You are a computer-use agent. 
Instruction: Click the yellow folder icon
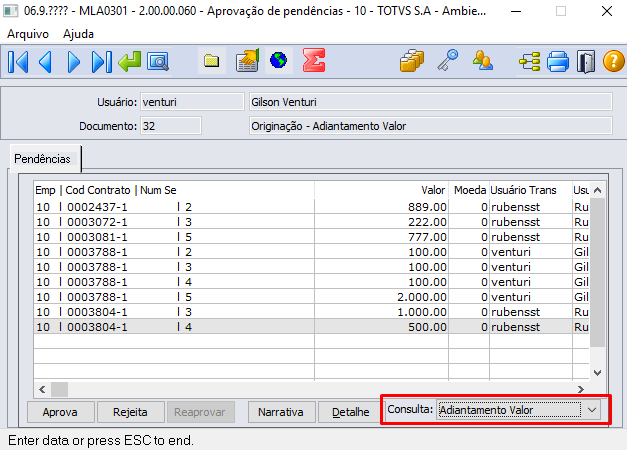[212, 61]
